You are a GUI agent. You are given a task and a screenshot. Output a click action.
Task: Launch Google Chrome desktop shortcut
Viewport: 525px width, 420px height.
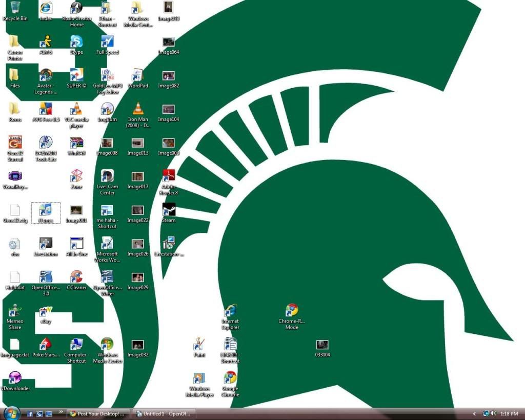click(x=230, y=378)
